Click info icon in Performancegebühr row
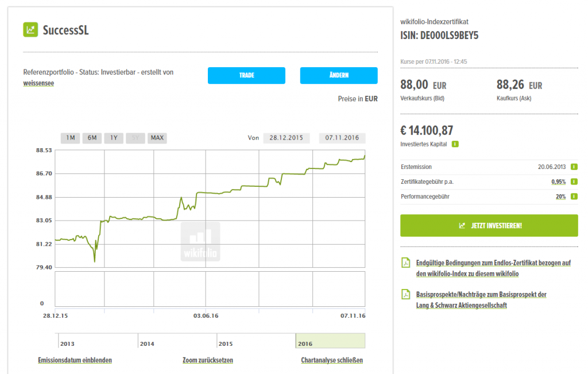This screenshot has height=374, width=588. click(574, 196)
